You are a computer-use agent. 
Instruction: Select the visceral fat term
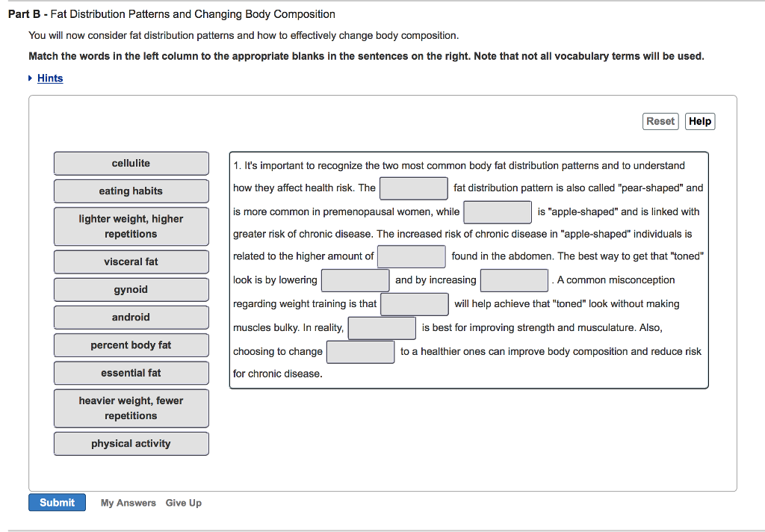[x=131, y=262]
